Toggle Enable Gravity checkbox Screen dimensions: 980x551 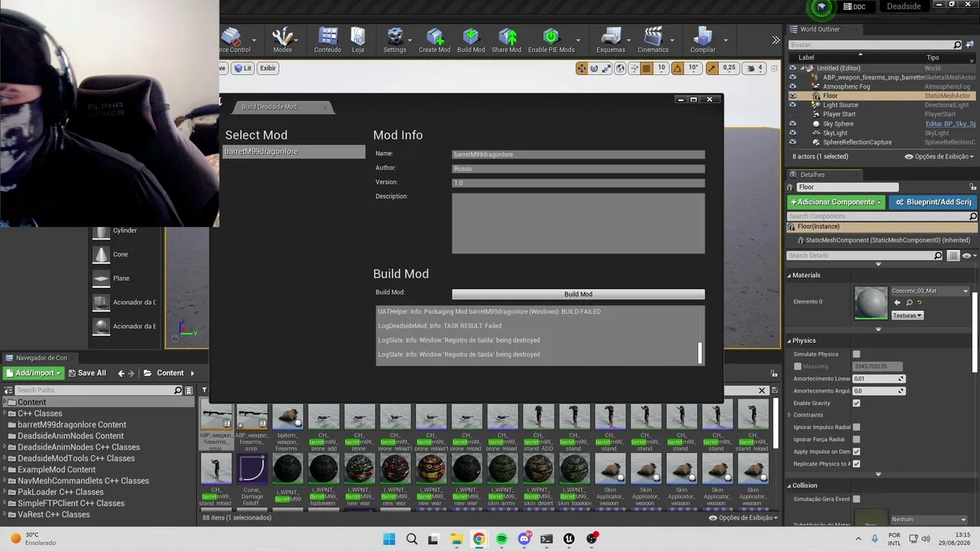[856, 403]
